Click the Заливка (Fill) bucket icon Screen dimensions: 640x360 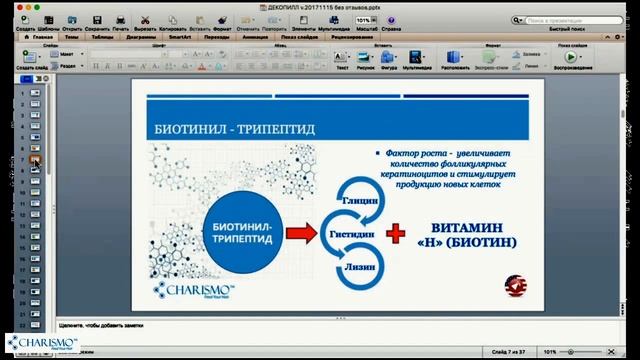click(x=516, y=54)
